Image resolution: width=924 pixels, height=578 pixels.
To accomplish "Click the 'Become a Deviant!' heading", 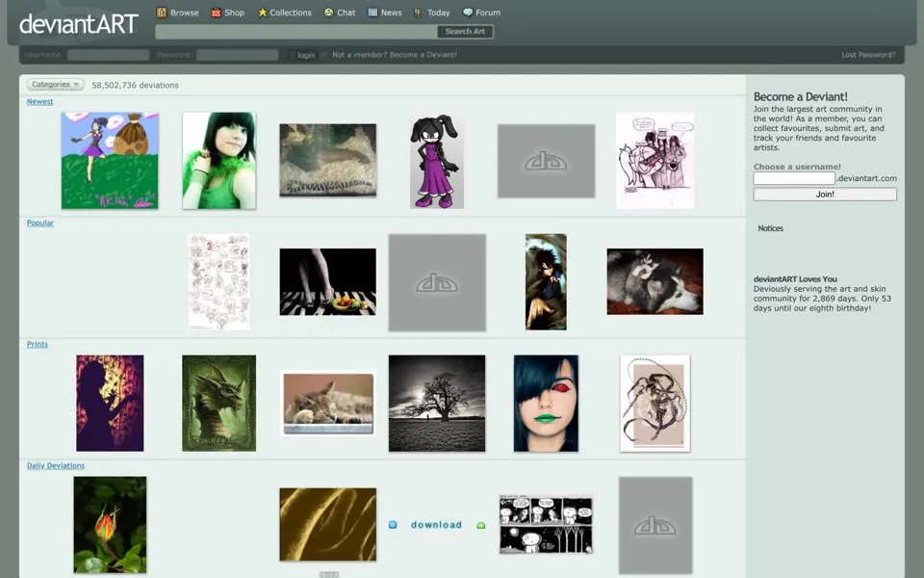I will click(800, 96).
